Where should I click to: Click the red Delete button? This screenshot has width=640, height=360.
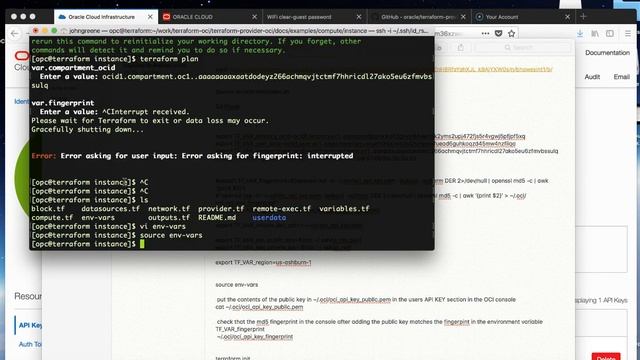point(606,356)
